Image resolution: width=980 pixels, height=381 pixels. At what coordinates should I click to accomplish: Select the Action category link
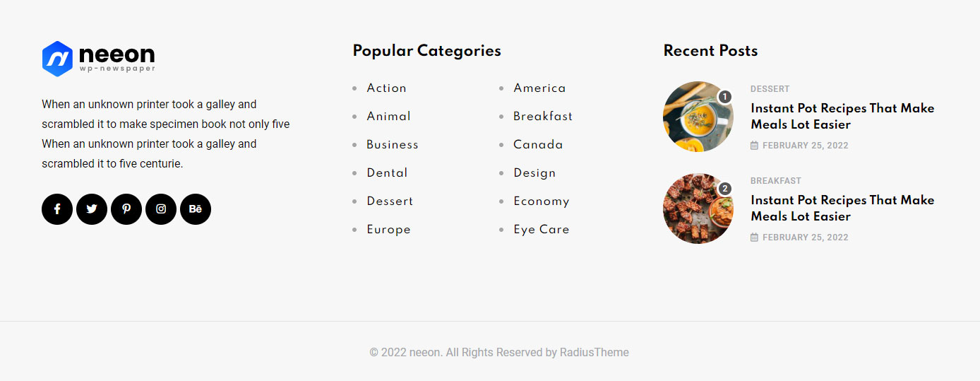pyautogui.click(x=386, y=88)
